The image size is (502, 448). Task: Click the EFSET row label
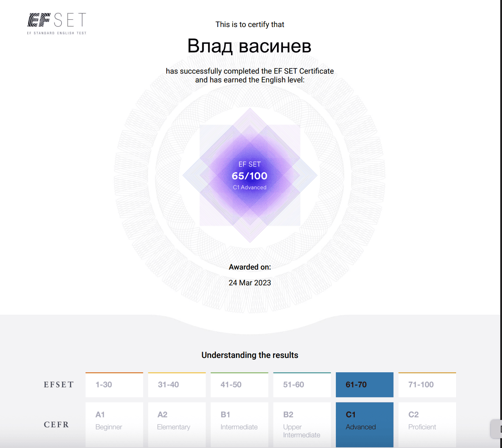click(59, 385)
